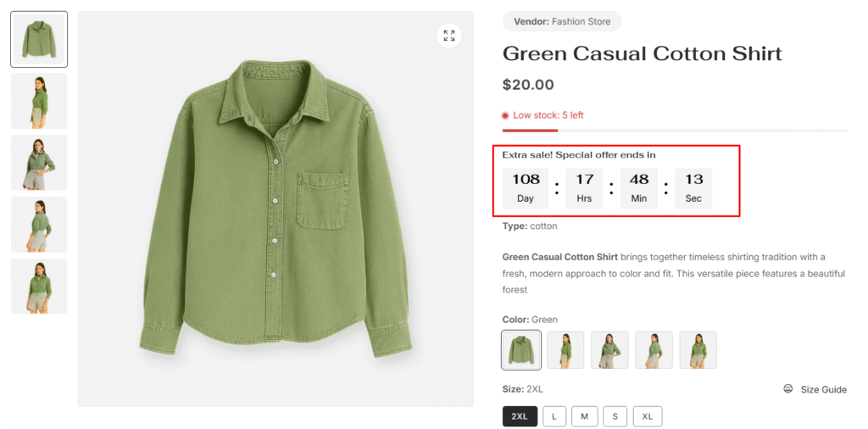
Task: Choose size M
Action: 585,417
